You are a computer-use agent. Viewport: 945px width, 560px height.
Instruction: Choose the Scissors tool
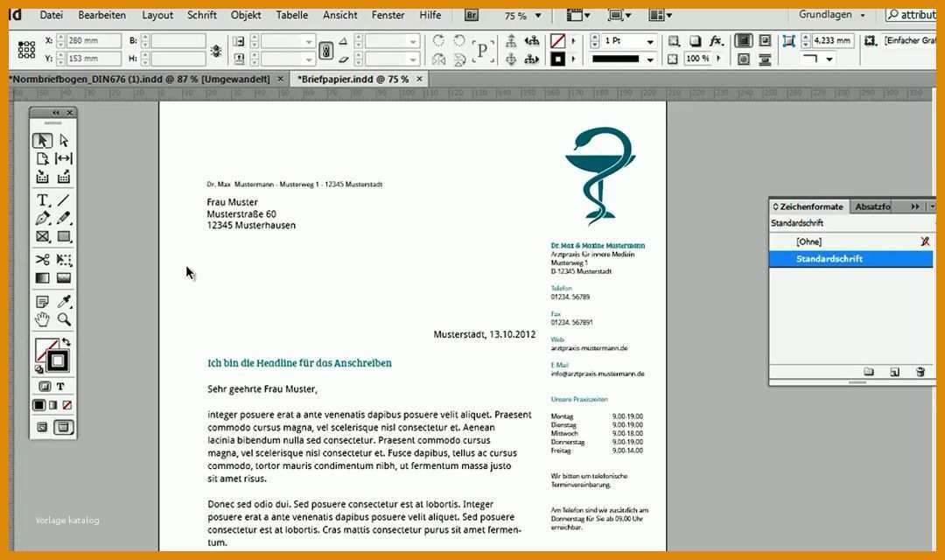pos(43,259)
